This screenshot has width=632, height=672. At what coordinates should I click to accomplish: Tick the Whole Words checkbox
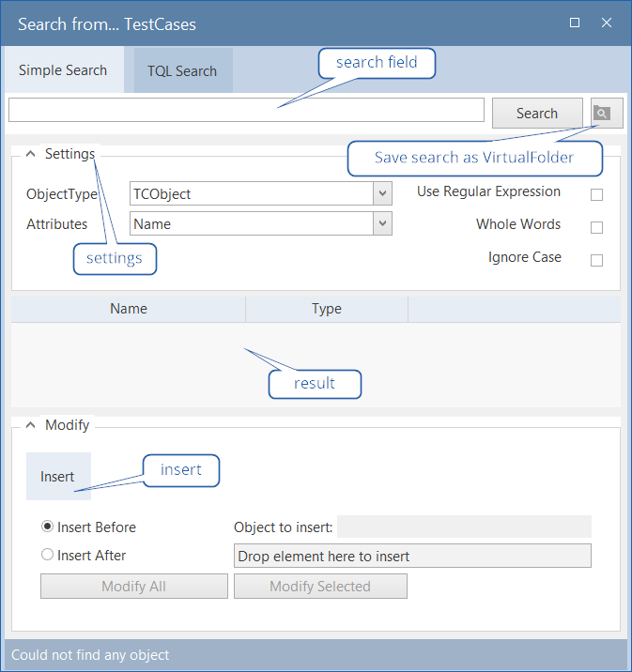(596, 228)
